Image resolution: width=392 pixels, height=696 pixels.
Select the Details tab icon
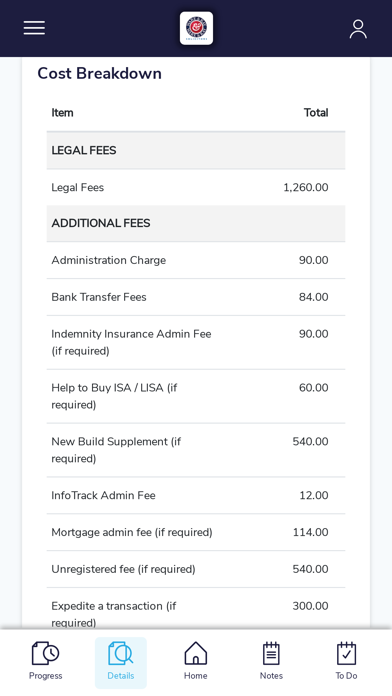[121, 653]
